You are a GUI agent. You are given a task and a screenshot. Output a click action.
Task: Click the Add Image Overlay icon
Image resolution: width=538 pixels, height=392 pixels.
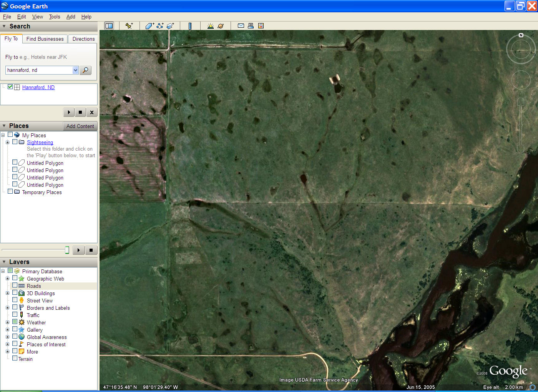pos(170,26)
